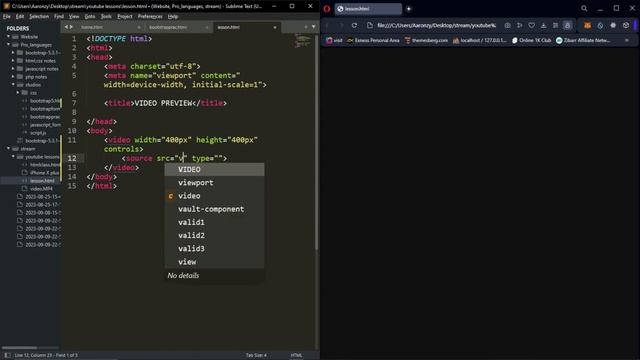640x360 pixels.
Task: Open the File menu
Action: tap(7, 16)
